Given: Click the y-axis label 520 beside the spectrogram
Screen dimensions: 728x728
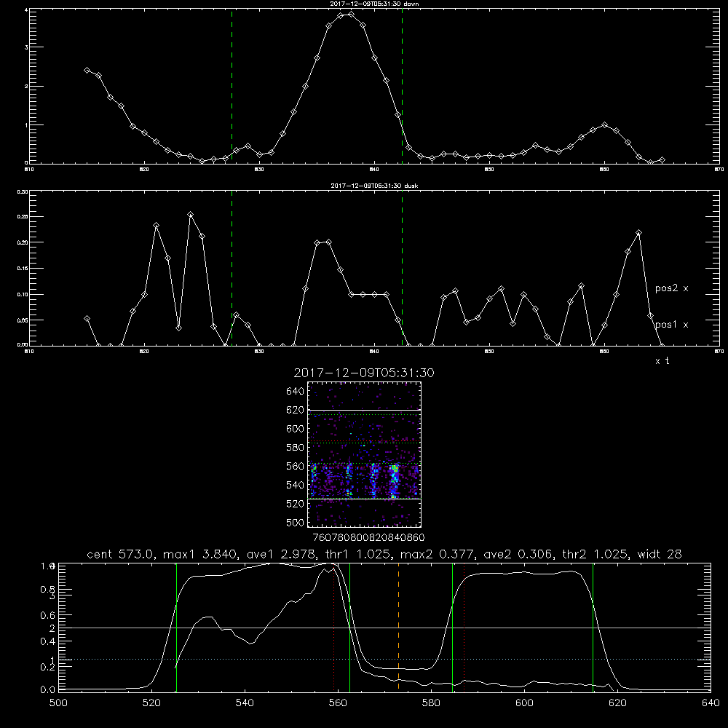Looking at the screenshot, I should (x=296, y=504).
